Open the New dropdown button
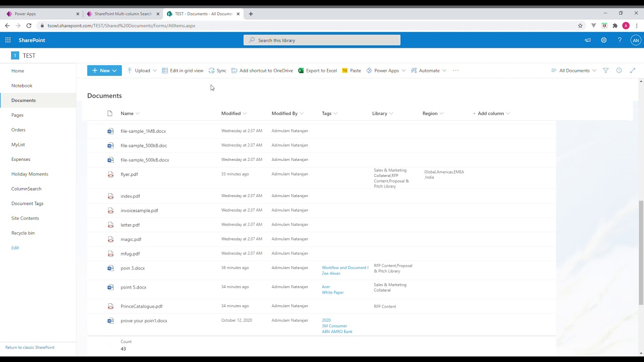The image size is (644, 362). 104,70
